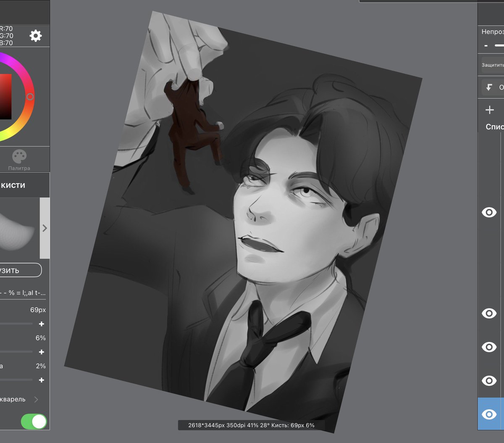The height and width of the screenshot is (443, 504).
Task: Adjust the Непрозрачность layer opacity slider
Action: point(499,45)
